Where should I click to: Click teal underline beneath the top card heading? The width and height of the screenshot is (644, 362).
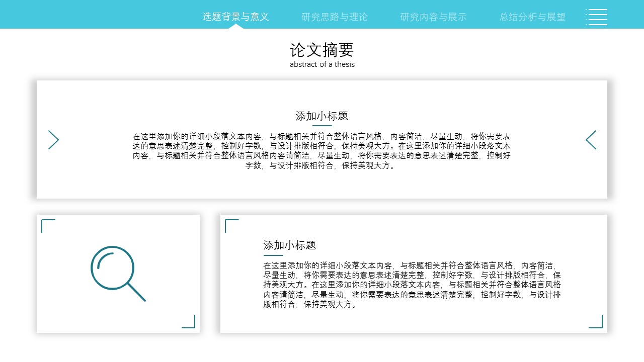point(322,126)
